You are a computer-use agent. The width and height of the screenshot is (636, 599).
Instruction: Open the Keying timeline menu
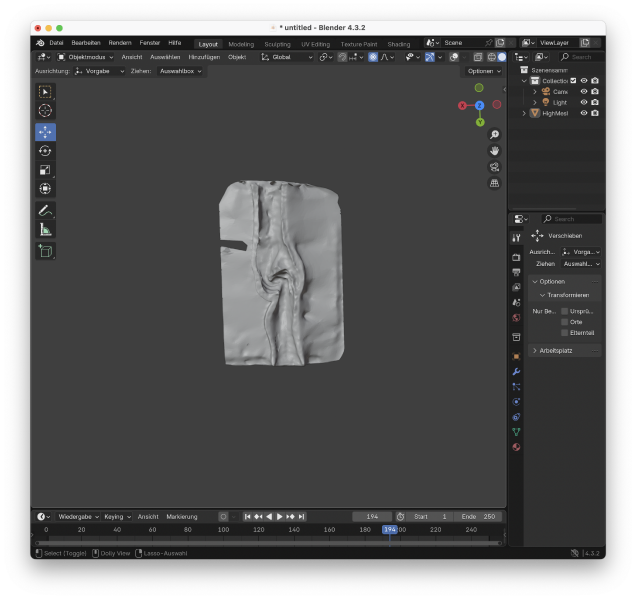(117, 517)
